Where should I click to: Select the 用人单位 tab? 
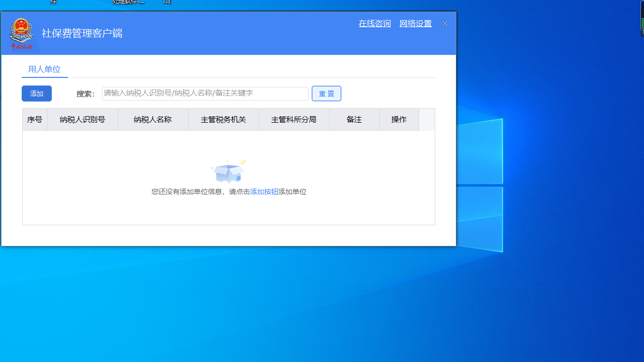44,69
